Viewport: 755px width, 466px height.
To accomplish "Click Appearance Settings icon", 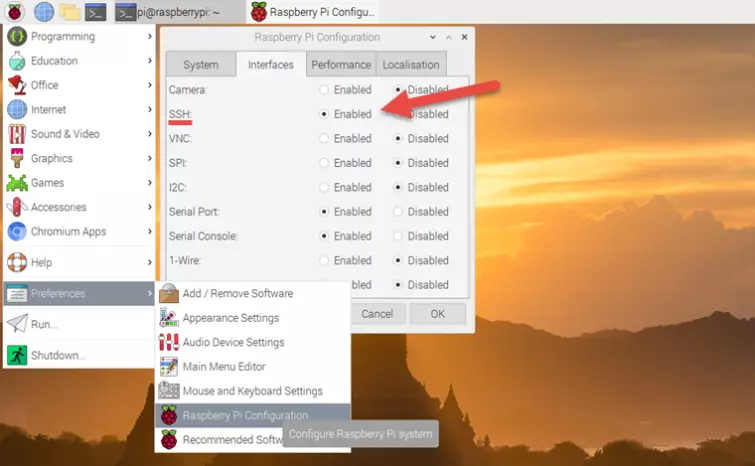I will coord(169,318).
